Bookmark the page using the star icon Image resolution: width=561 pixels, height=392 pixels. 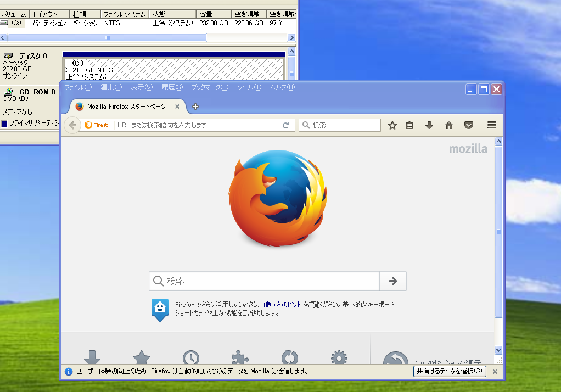tap(392, 125)
